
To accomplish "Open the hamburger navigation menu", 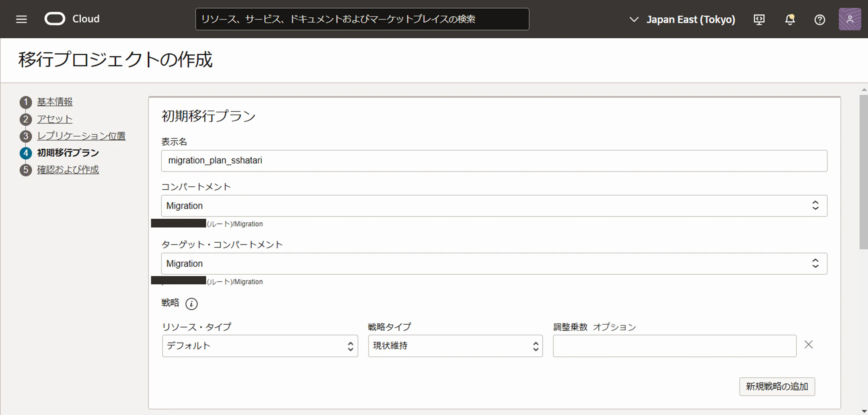I will tap(21, 19).
